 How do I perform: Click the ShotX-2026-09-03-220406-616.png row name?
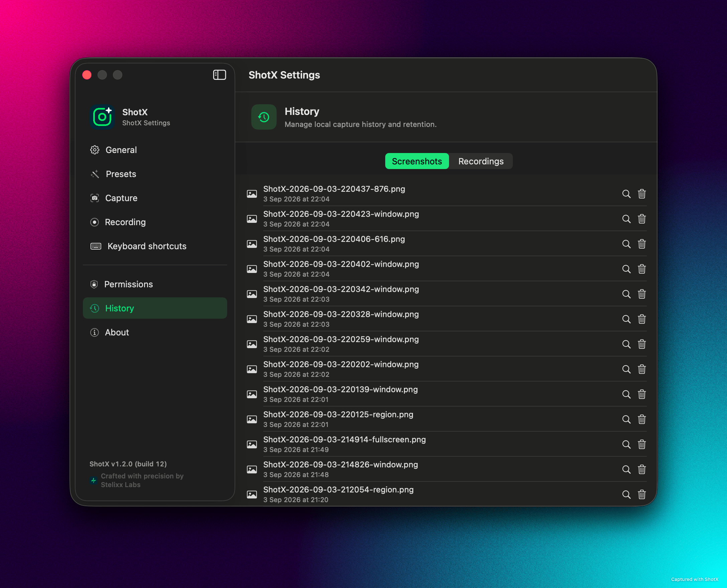point(334,239)
